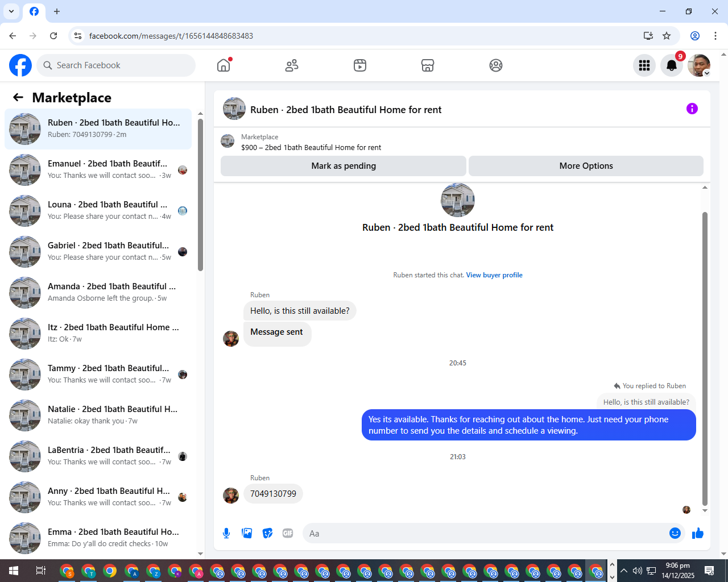This screenshot has width=728, height=582.
Task: Open the Windows Start menu
Action: click(14, 571)
